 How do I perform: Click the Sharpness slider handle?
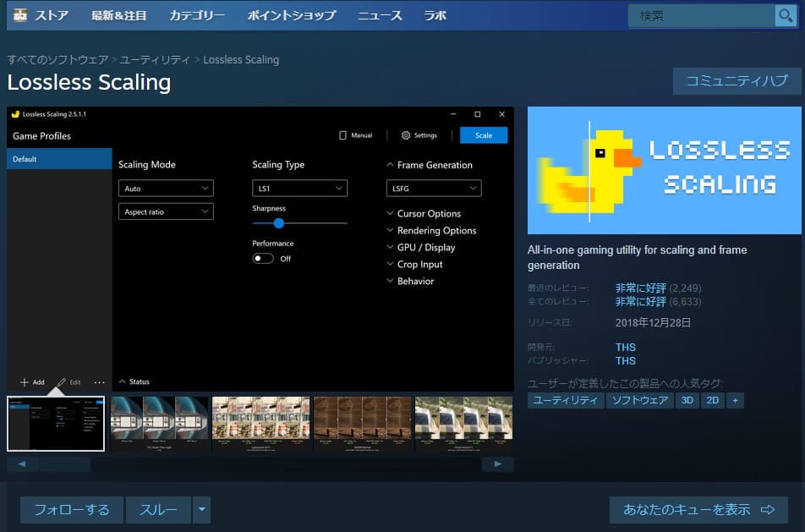coord(279,223)
